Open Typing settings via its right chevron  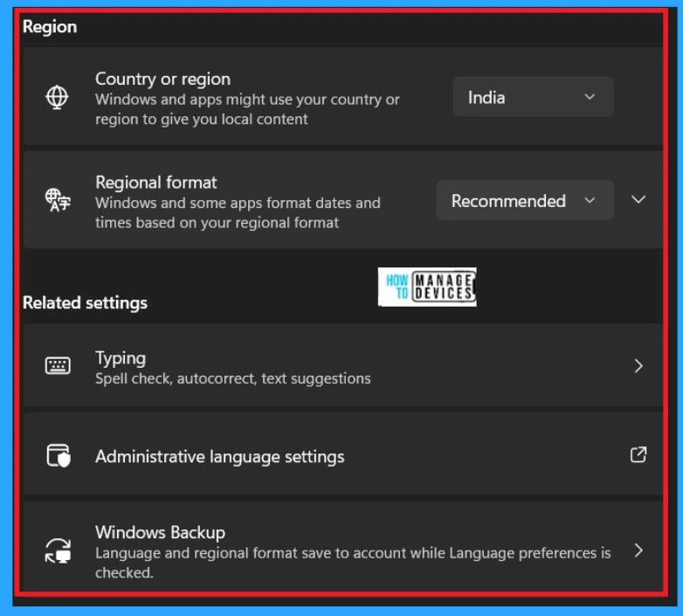[638, 366]
